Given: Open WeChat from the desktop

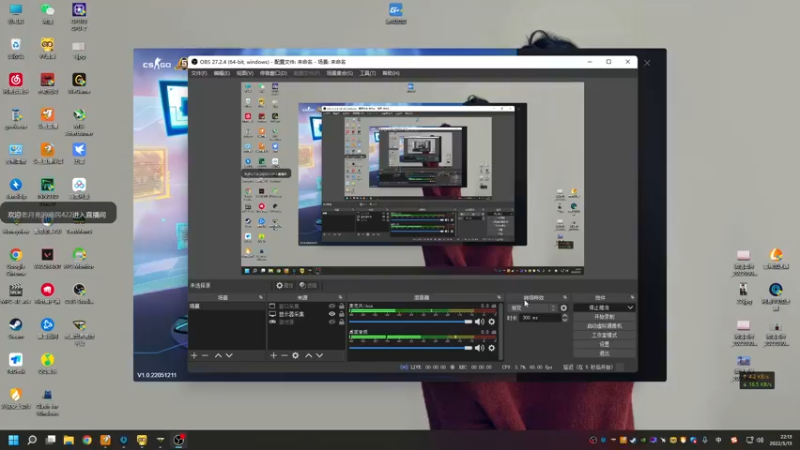Looking at the screenshot, I should 47,13.
